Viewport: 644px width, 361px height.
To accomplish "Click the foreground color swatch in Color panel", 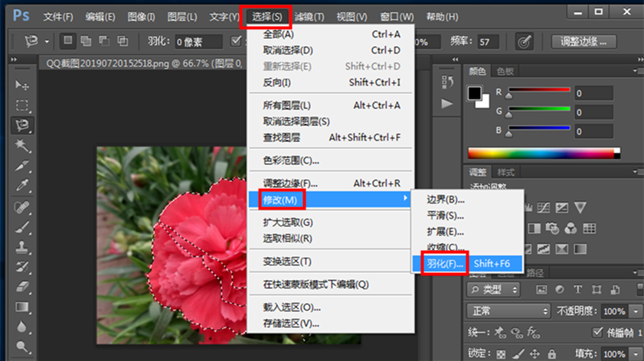I will 474,93.
